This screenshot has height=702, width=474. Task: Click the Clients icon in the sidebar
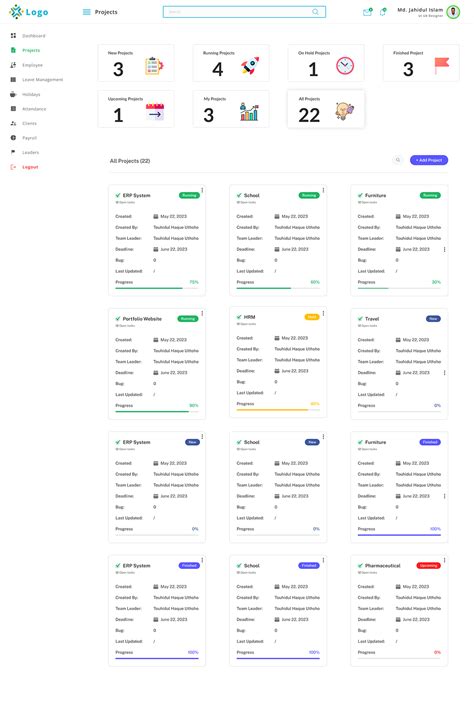pyautogui.click(x=13, y=123)
